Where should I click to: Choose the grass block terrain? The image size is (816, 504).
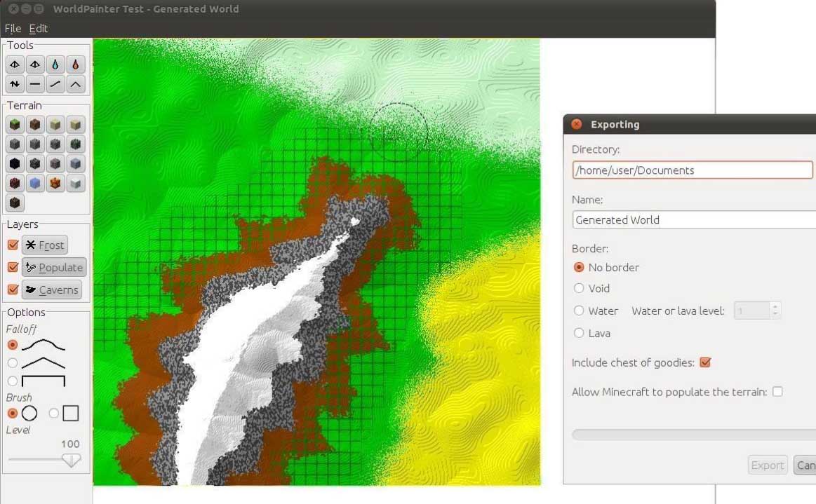pos(15,124)
